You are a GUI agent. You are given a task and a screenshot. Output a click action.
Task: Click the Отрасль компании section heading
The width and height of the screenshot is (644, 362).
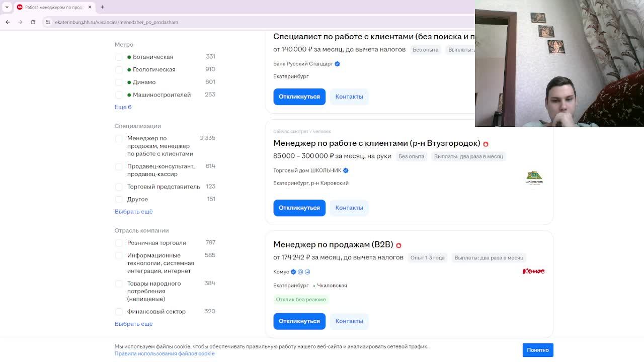coord(141,231)
